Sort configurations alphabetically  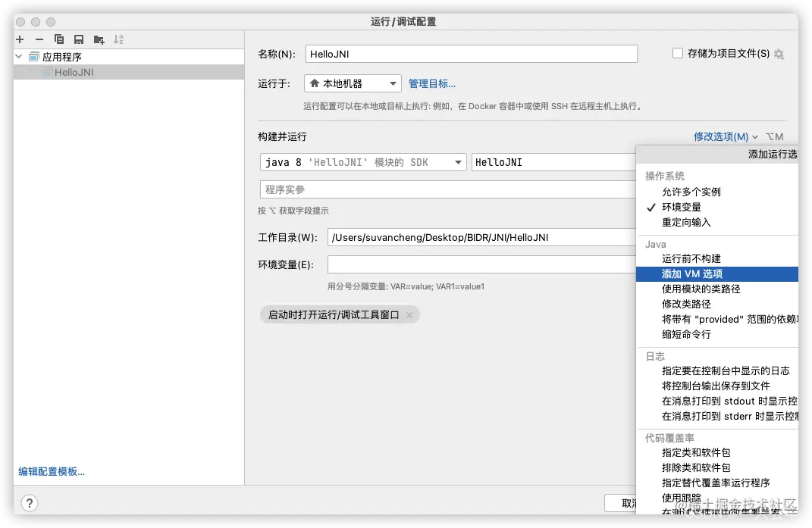coord(118,39)
